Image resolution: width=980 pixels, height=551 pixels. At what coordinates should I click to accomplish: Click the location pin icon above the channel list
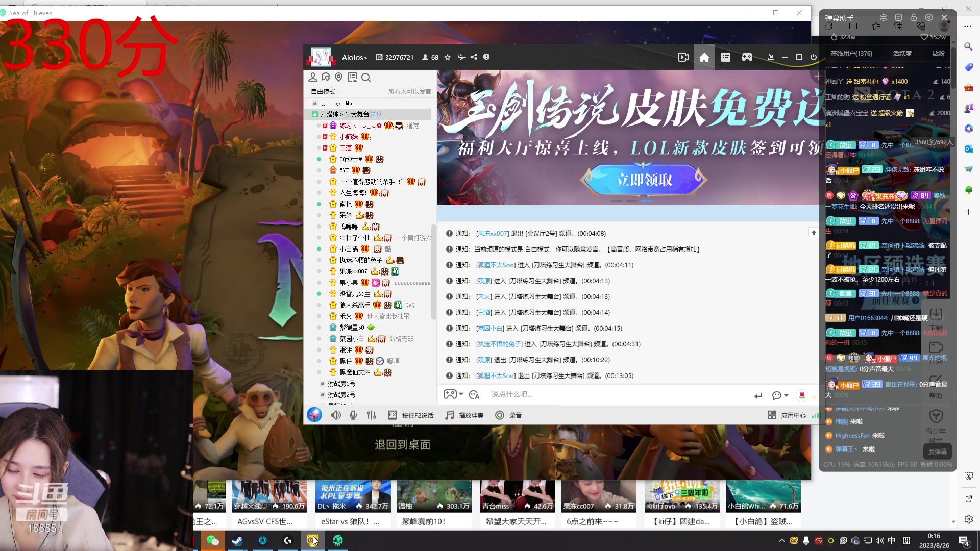tap(339, 77)
